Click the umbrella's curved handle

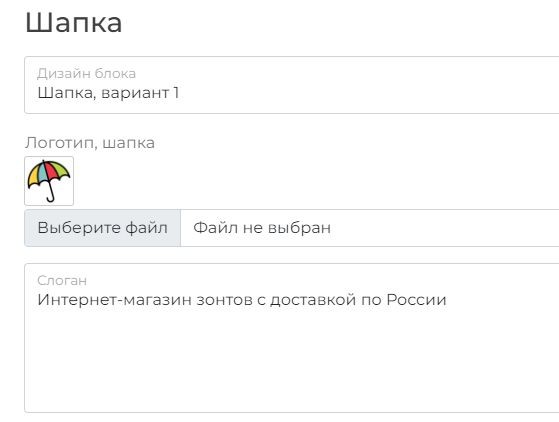pyautogui.click(x=52, y=193)
